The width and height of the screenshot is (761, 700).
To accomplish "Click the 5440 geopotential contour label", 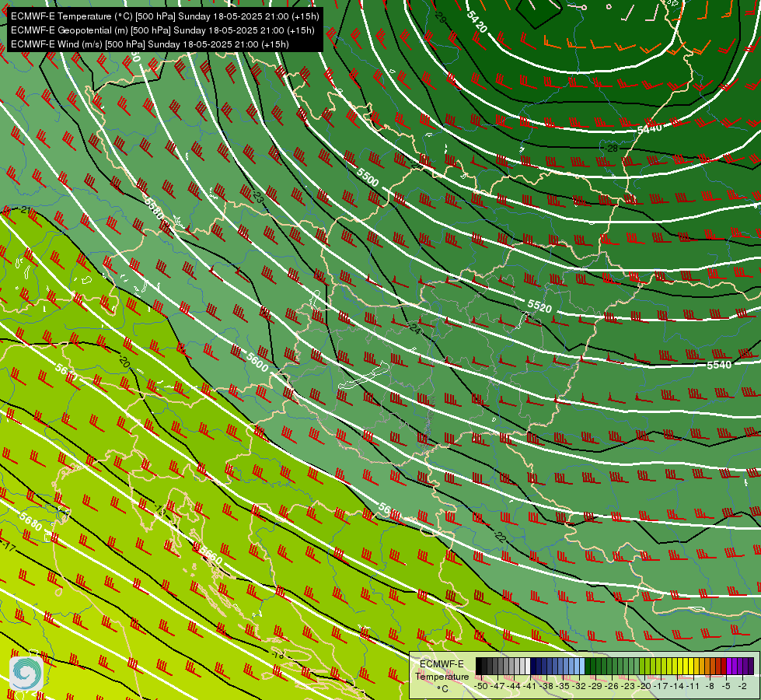I will click(649, 129).
